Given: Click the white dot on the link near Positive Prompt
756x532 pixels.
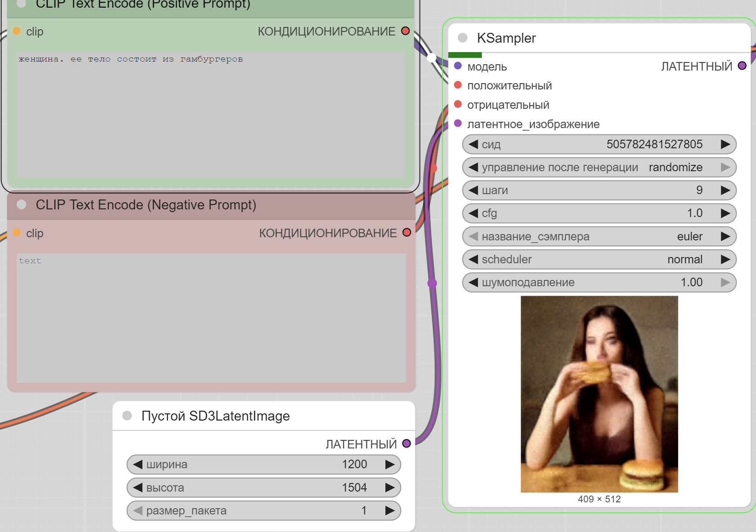Looking at the screenshot, I should [431, 58].
